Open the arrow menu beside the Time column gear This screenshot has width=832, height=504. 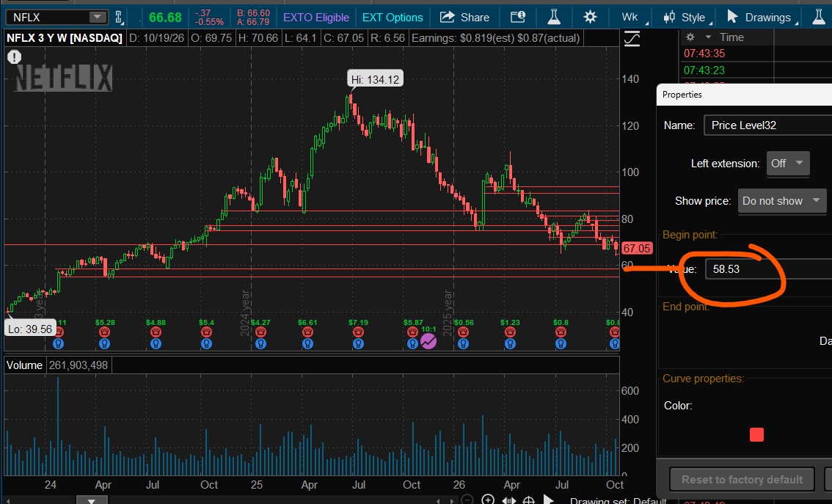[x=708, y=37]
